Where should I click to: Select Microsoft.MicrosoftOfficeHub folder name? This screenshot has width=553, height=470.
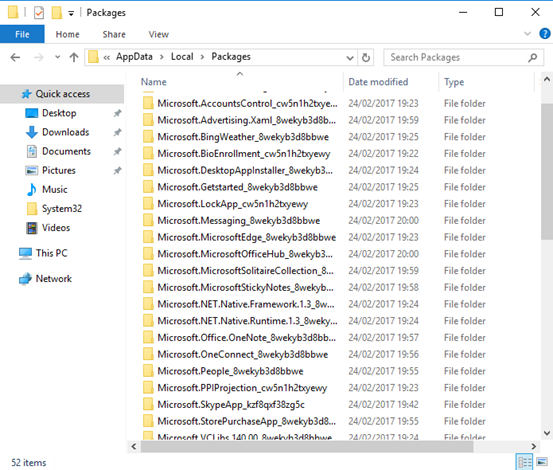[245, 254]
